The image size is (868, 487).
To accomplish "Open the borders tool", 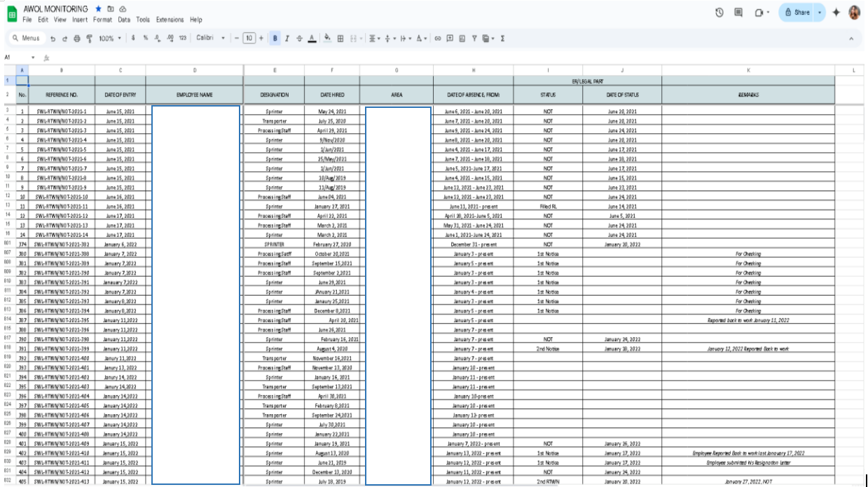I will pyautogui.click(x=340, y=39).
